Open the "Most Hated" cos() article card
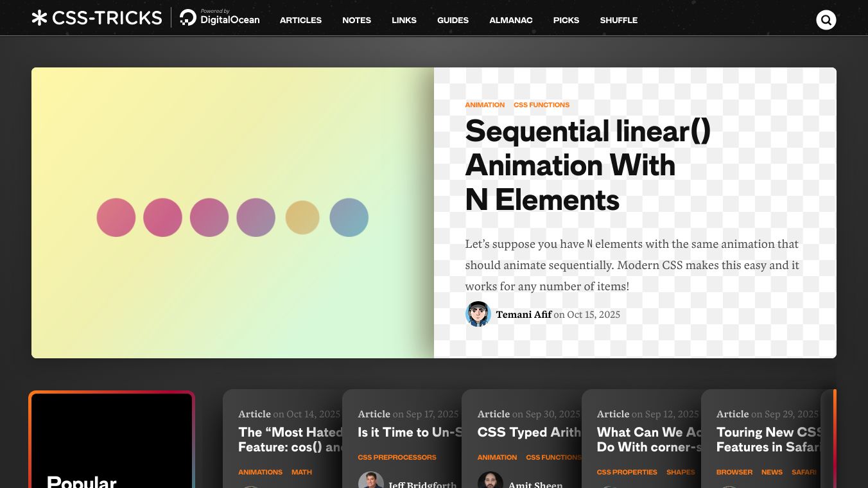This screenshot has height=488, width=868. pyautogui.click(x=290, y=440)
